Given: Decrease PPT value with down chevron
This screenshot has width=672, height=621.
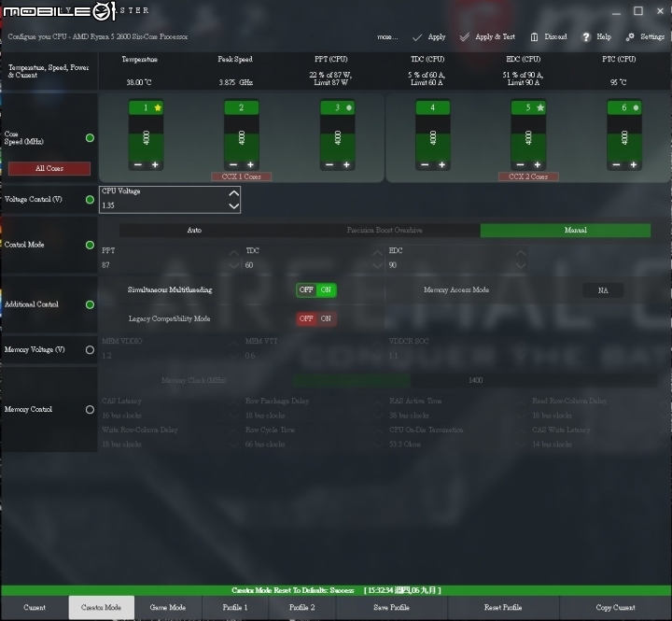Looking at the screenshot, I should click(234, 266).
